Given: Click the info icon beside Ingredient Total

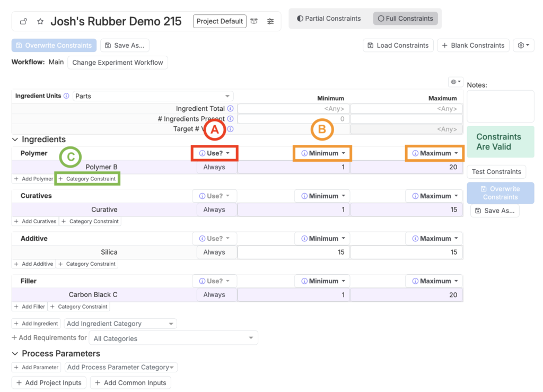Looking at the screenshot, I should [230, 109].
